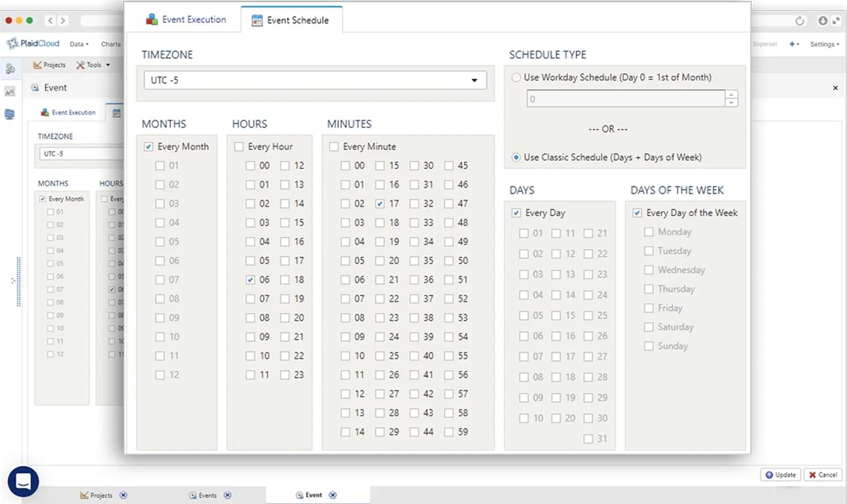
Task: Uncheck minute 17 checkbox
Action: pyautogui.click(x=380, y=204)
